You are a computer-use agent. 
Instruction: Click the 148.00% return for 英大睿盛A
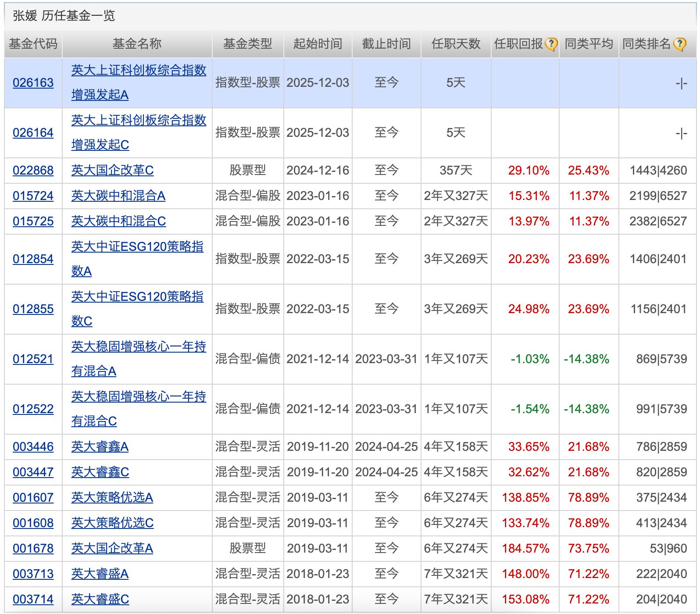click(x=526, y=574)
